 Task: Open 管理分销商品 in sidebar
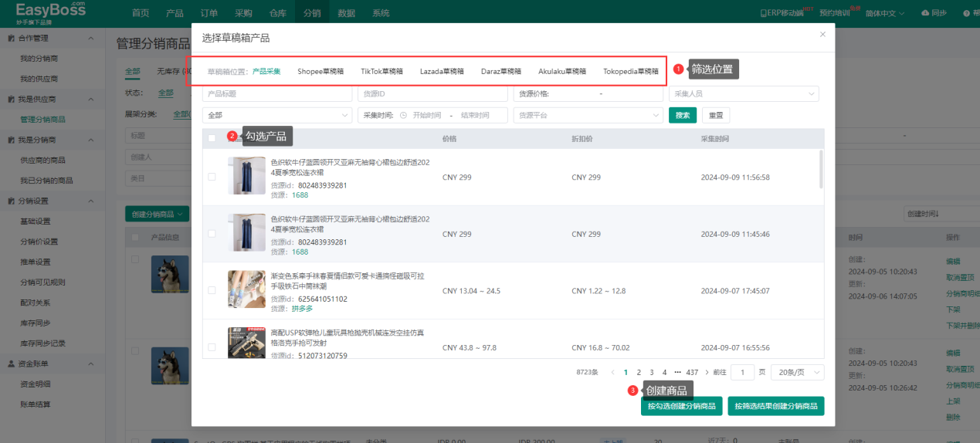(42, 120)
